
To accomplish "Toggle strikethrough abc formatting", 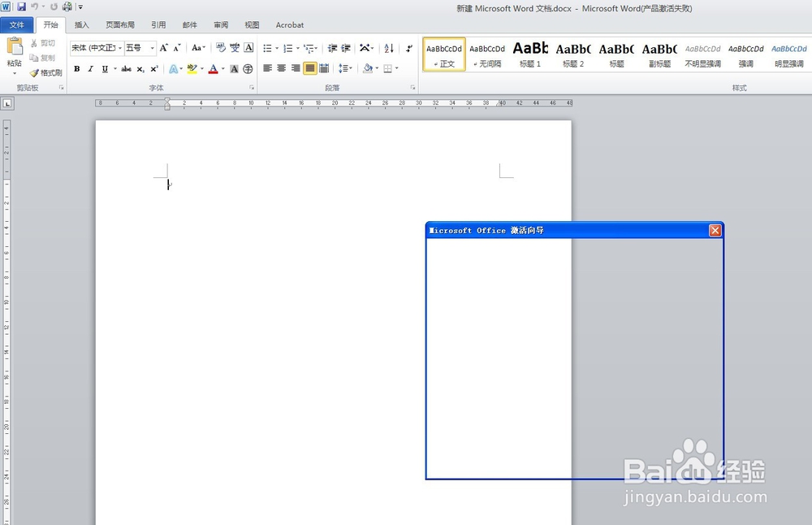I will [126, 68].
